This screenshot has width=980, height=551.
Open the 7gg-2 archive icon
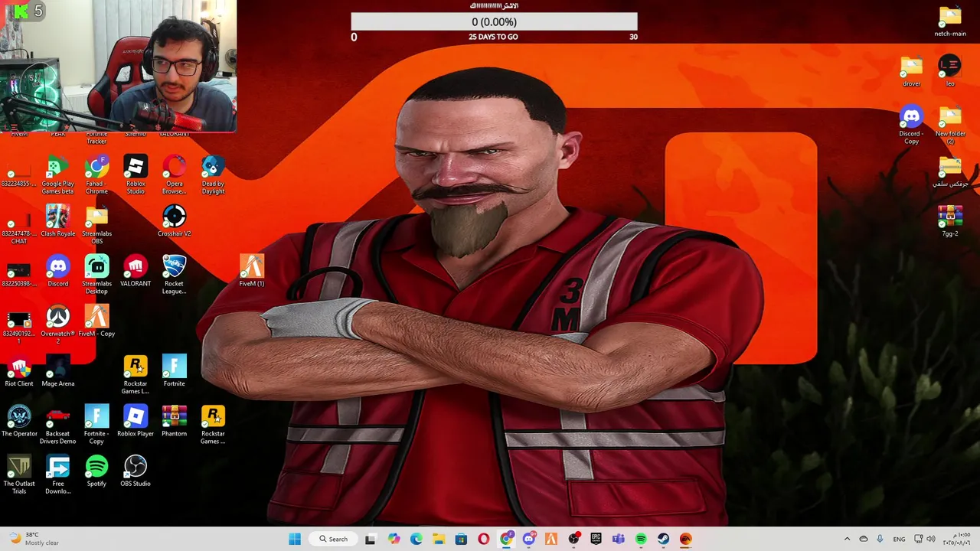[949, 221]
